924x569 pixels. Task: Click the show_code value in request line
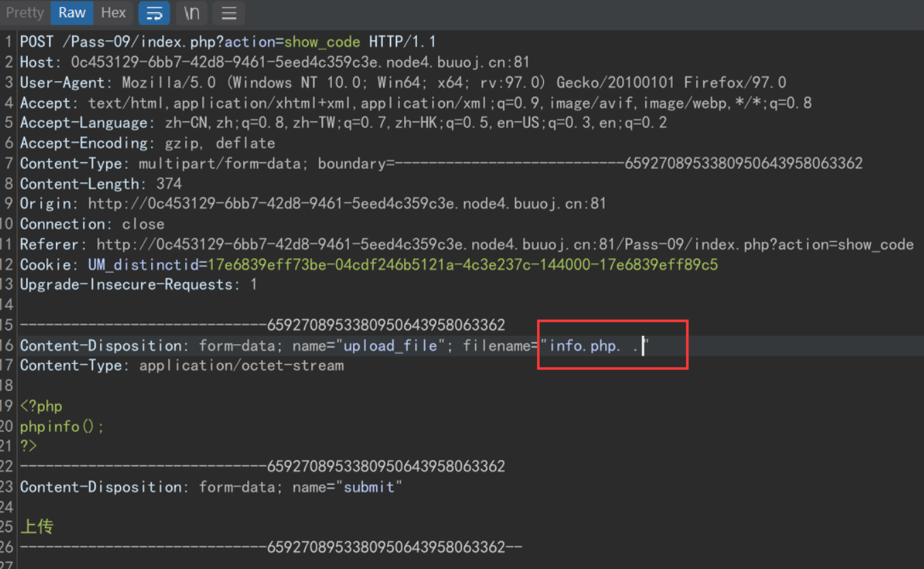(322, 42)
